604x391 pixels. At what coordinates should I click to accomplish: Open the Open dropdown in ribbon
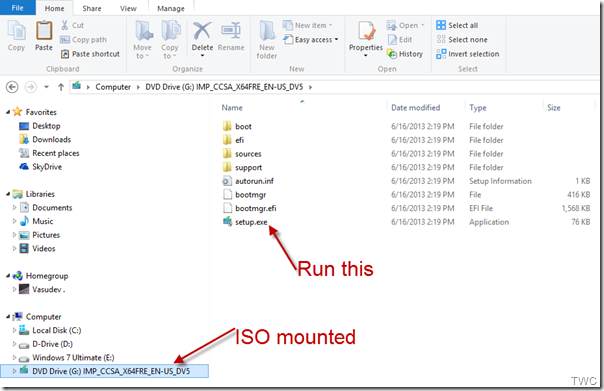[x=406, y=25]
